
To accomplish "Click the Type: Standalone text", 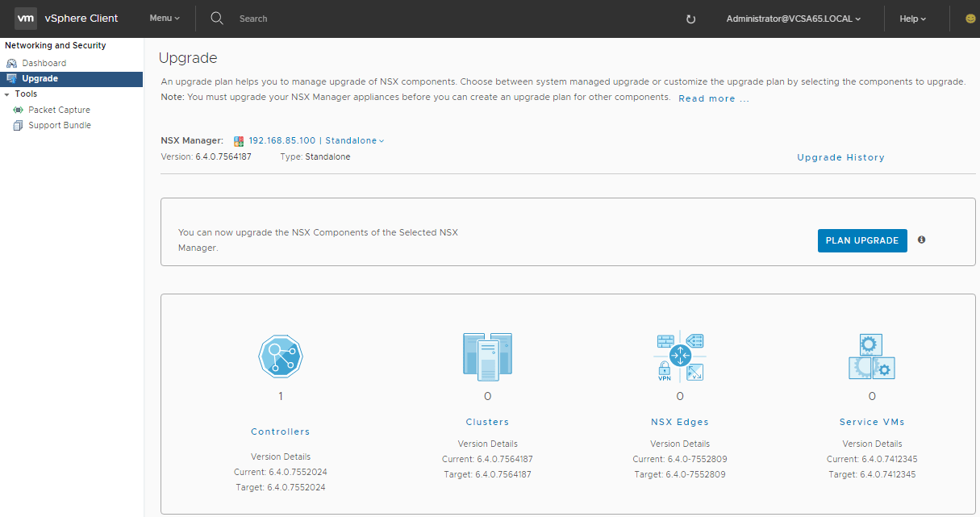I will tap(315, 156).
